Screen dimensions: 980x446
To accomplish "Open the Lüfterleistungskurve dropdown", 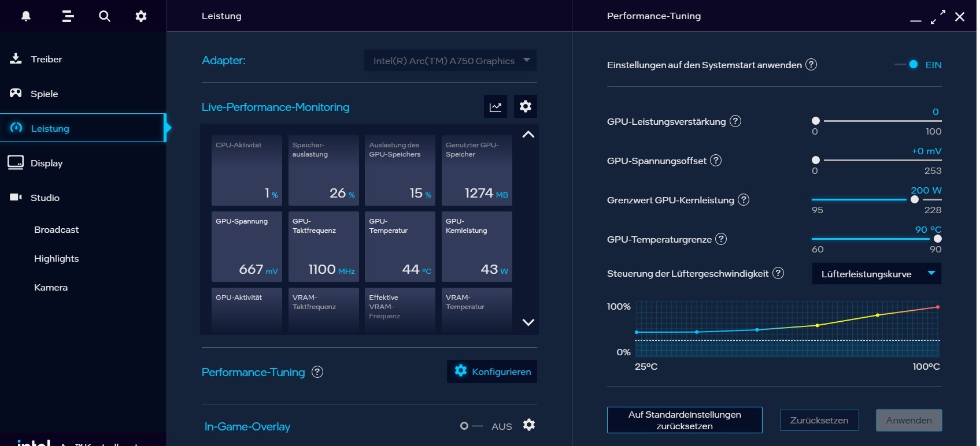I will (877, 274).
